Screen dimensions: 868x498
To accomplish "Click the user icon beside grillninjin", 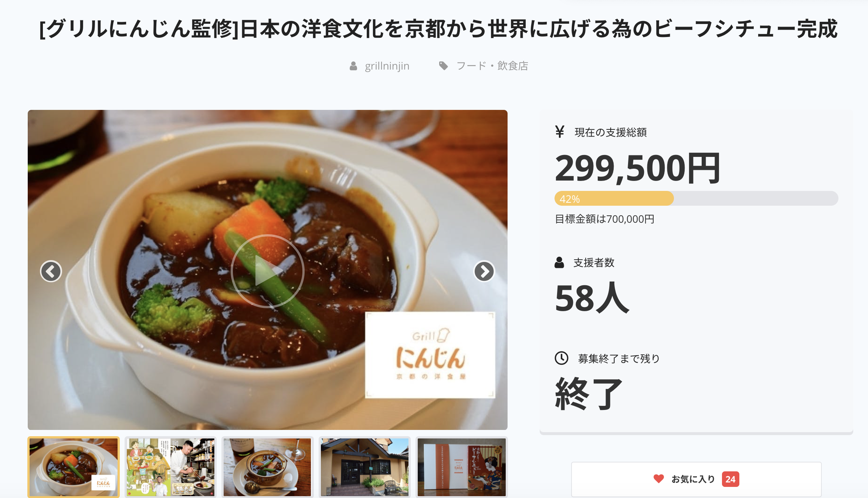I will (x=353, y=66).
